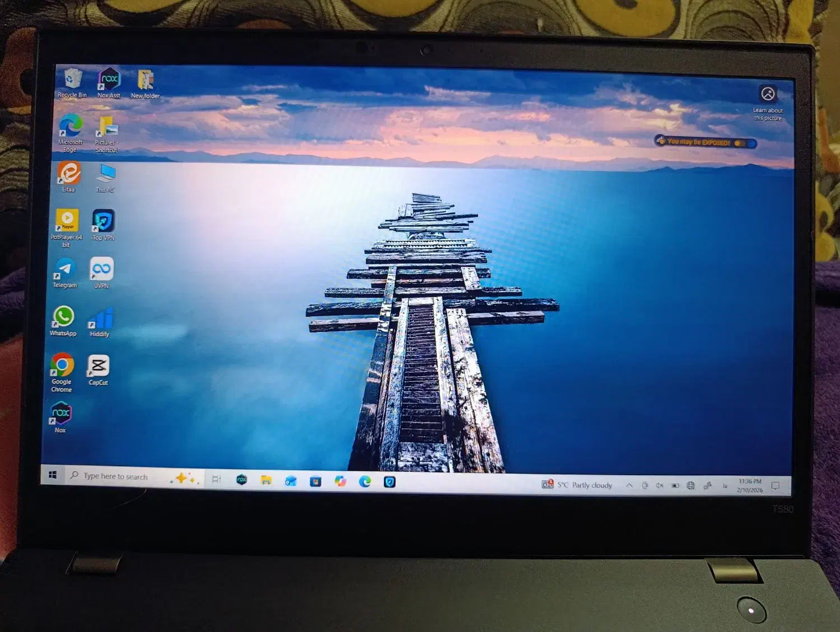Click the UVPN desktop icon
This screenshot has height=632, width=840.
101,270
